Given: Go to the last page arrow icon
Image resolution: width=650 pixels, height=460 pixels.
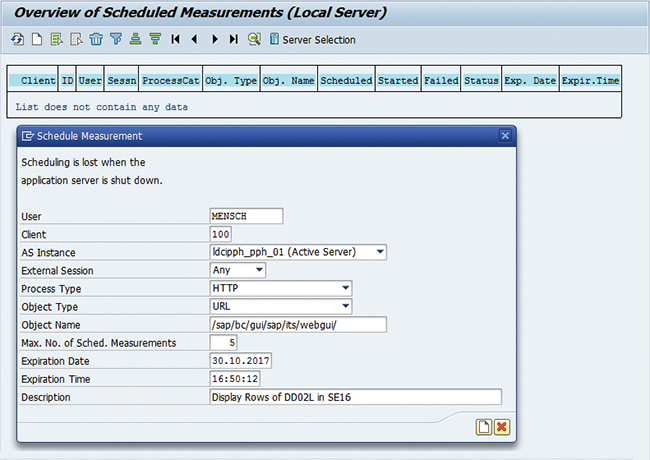Looking at the screenshot, I should pos(233,40).
